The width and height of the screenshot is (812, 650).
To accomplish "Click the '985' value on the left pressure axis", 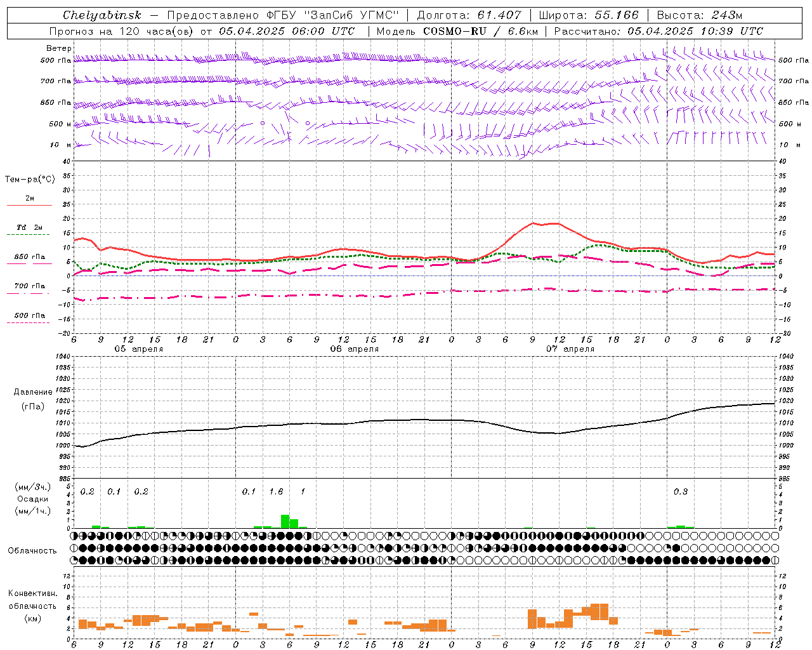I will click(x=64, y=479).
